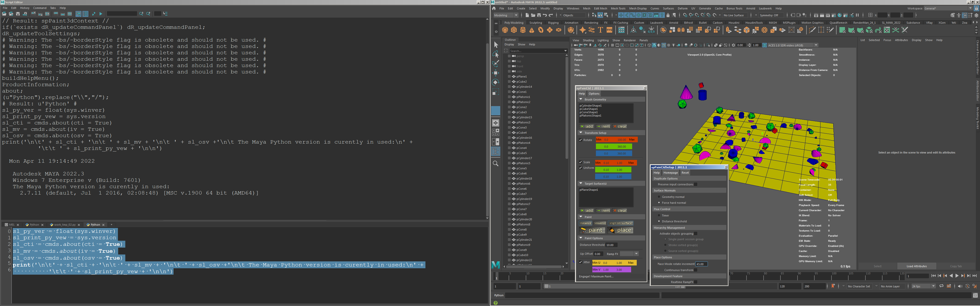Viewport: 980px width, 306px height.
Task: Select the Geometry normal radio button
Action: (659, 197)
